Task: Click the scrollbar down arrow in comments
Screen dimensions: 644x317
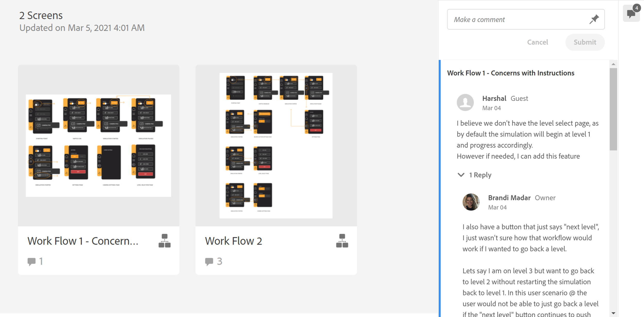Action: 613,313
